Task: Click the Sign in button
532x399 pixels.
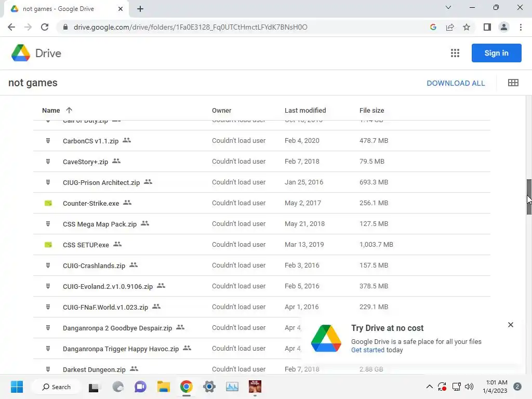Action: [496, 53]
